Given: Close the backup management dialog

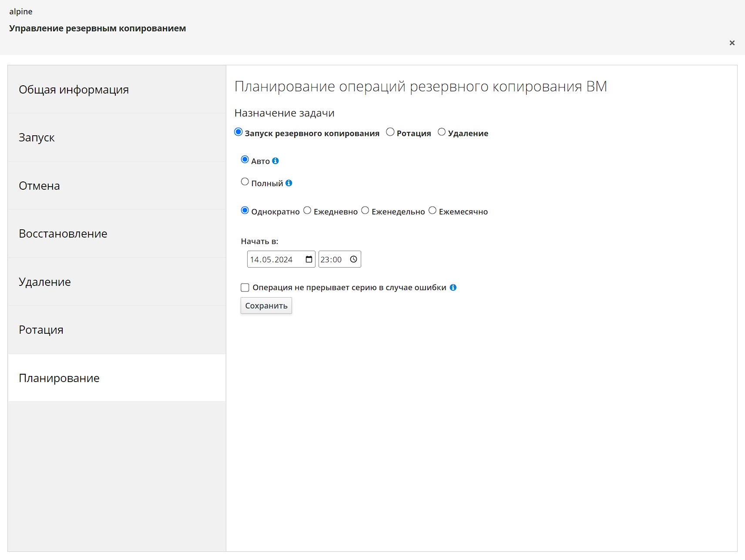Looking at the screenshot, I should click(x=732, y=43).
